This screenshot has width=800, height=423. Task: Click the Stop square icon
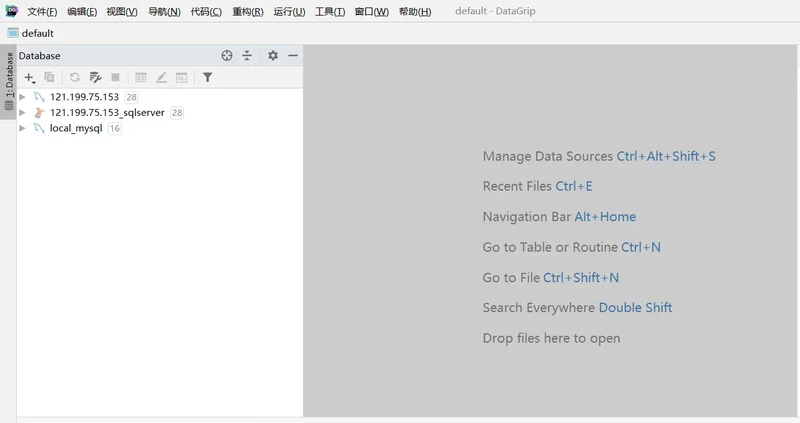tap(115, 77)
